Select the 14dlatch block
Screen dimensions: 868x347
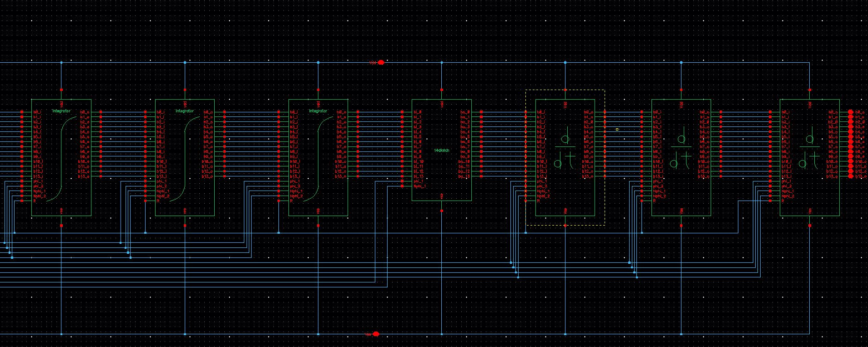click(441, 150)
